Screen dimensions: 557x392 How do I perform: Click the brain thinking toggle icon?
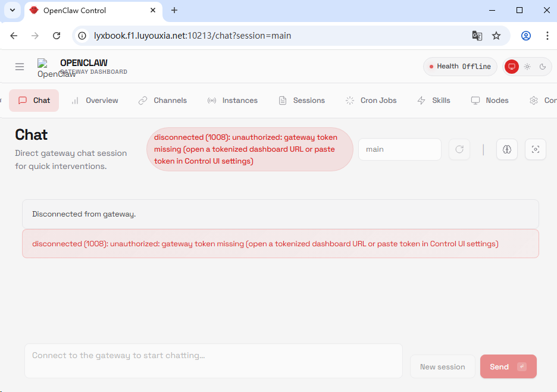(506, 149)
